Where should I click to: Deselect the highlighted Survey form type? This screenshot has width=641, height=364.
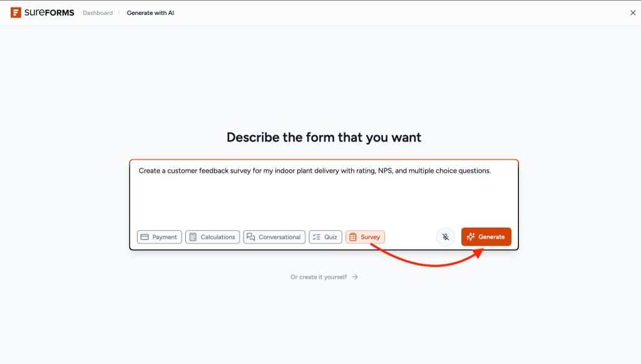click(365, 237)
